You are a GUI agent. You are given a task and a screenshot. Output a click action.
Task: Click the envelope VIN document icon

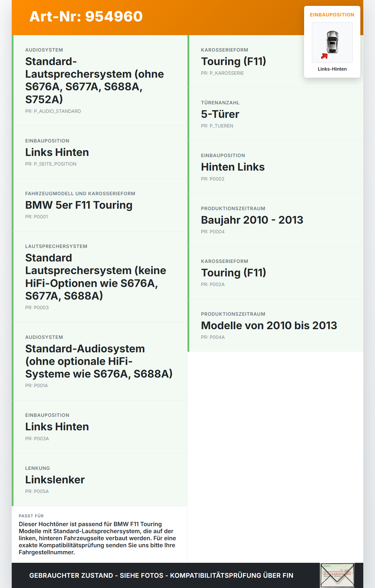[337, 575]
